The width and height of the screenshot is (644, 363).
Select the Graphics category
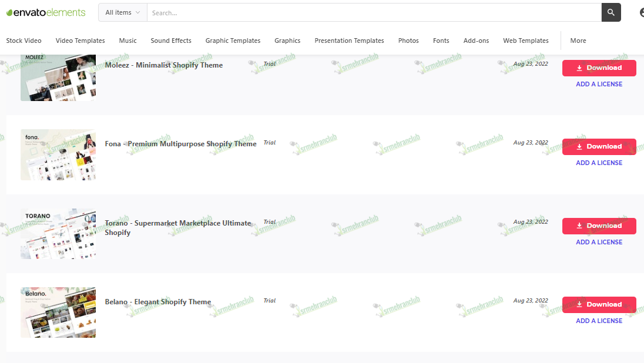(287, 41)
